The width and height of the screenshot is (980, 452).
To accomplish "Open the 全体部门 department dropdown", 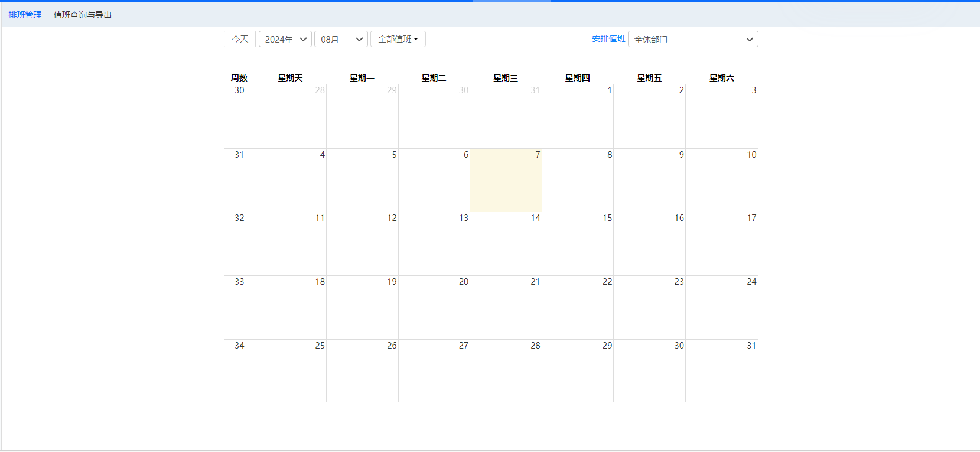I will click(x=693, y=39).
